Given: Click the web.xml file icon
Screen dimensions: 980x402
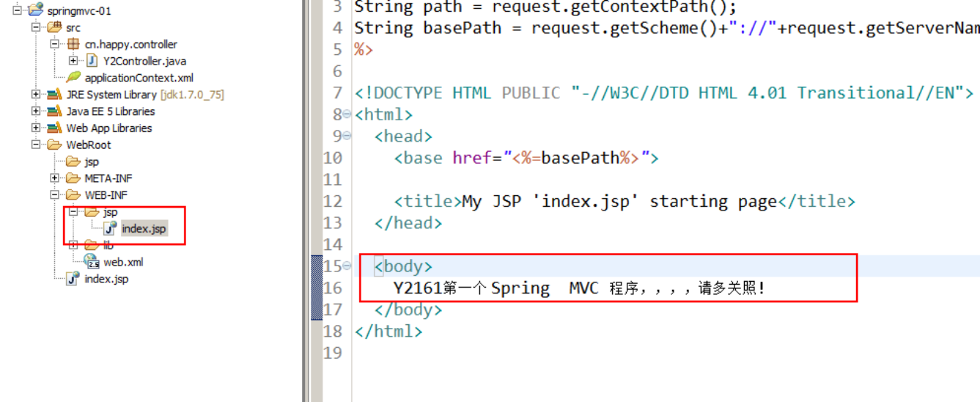Looking at the screenshot, I should coord(92,262).
